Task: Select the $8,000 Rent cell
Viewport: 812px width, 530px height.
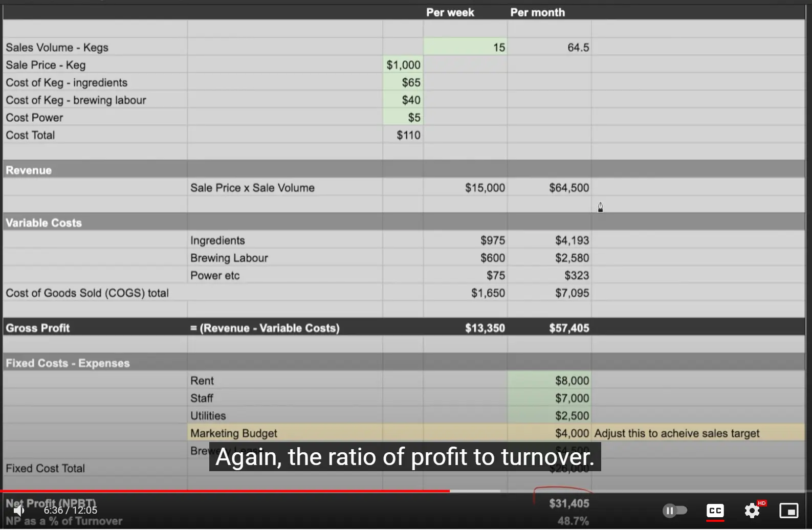Action: (x=550, y=381)
